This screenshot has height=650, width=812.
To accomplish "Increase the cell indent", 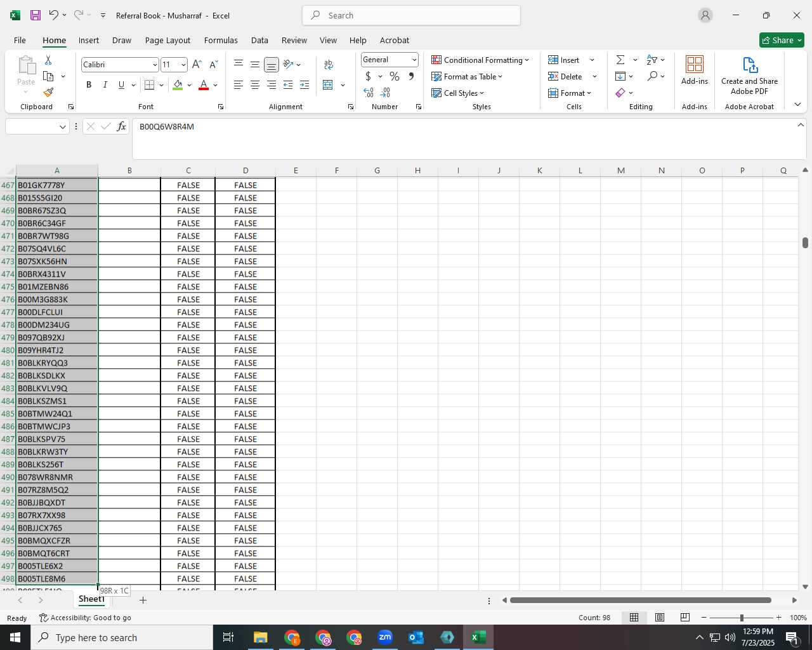I will point(304,85).
